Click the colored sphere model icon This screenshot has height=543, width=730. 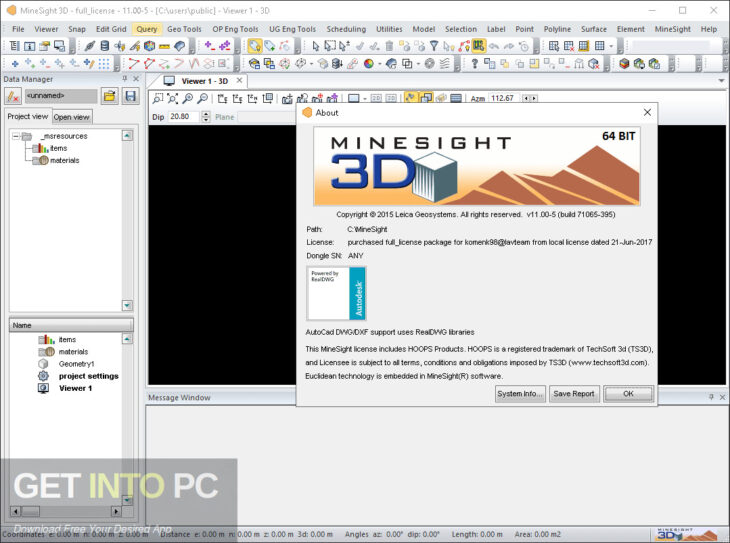tap(149, 46)
